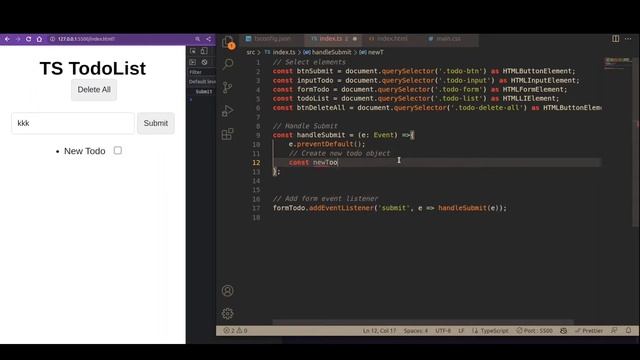This screenshot has width=640, height=360.
Task: Click the New Todo list item text
Action: [84, 151]
